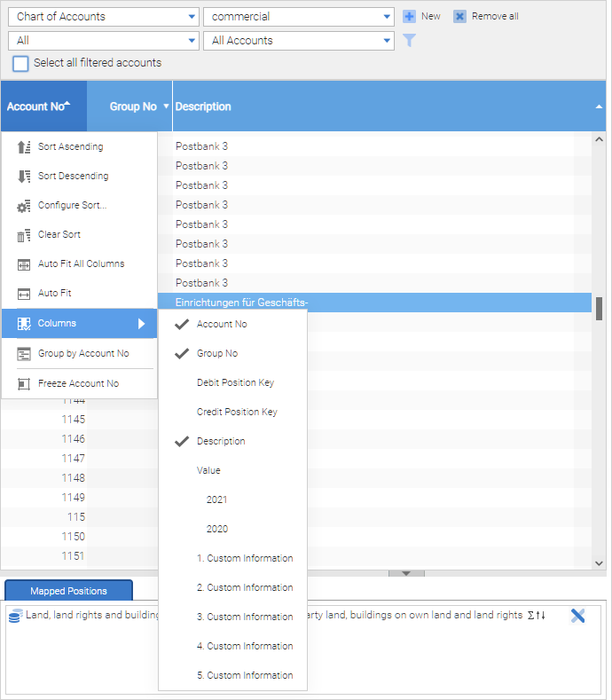
Task: Click the funnel filter icon
Action: click(x=409, y=41)
